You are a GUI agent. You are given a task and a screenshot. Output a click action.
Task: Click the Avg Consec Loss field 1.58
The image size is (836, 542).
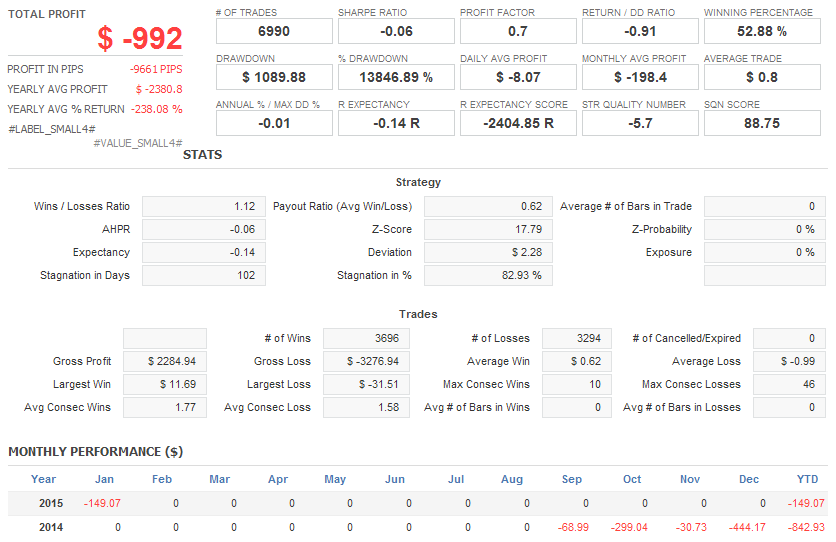[366, 407]
